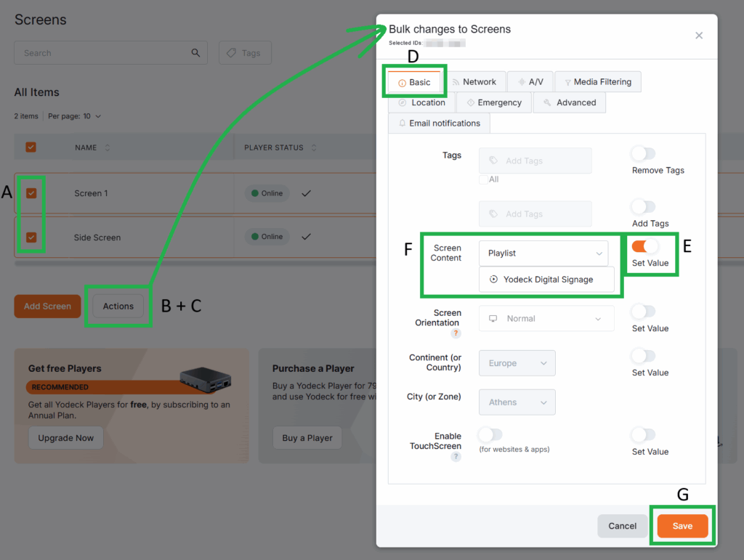Click the PLAYER STATUS column sort icon
This screenshot has width=744, height=560.
click(x=314, y=147)
